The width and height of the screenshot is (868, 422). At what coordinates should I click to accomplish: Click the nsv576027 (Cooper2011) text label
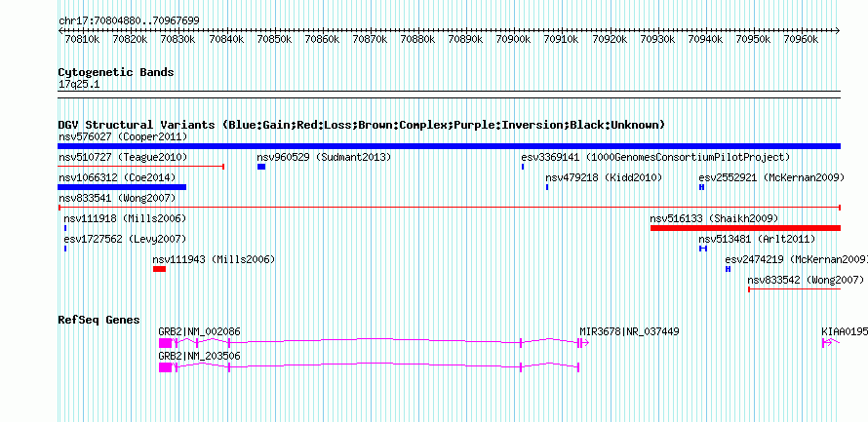[x=123, y=136]
